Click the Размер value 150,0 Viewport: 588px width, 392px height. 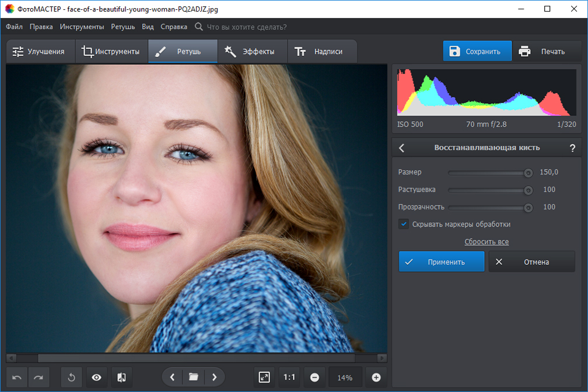548,172
